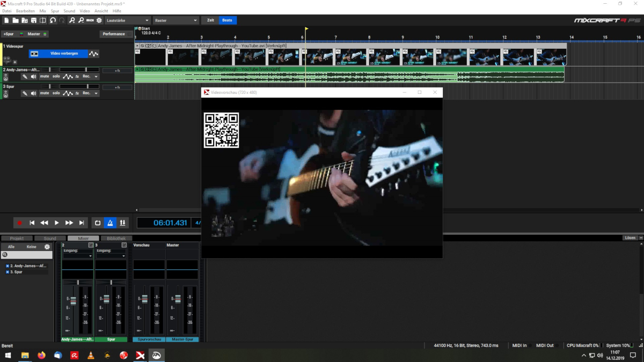Viewport: 644px width, 362px height.
Task: Solo track 3 Spur
Action: 56,93
